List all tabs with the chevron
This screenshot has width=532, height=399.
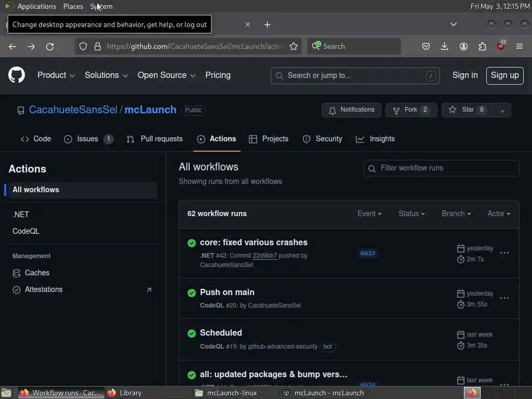pyautogui.click(x=454, y=24)
